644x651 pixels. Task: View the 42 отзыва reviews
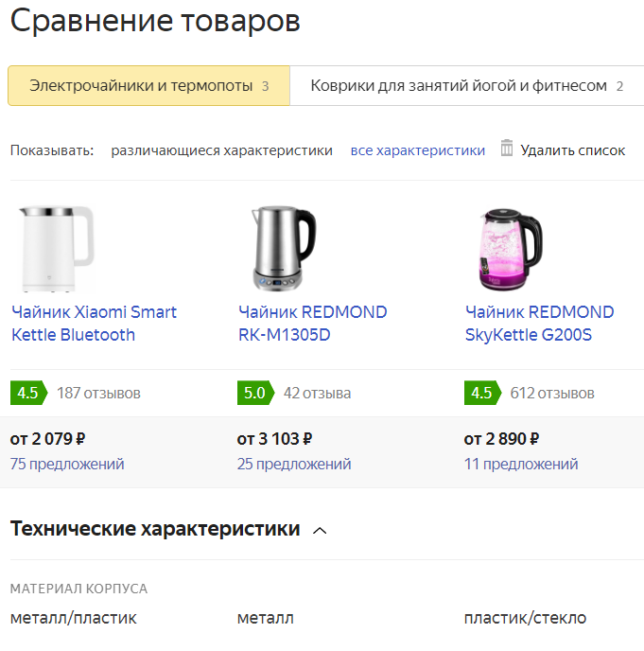[318, 394]
